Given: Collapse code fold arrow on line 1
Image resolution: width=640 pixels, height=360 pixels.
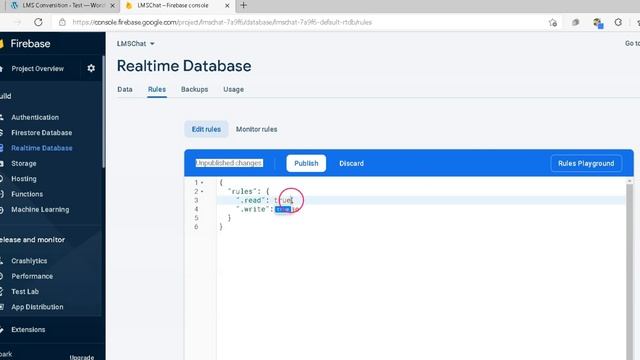Looking at the screenshot, I should click(202, 182).
